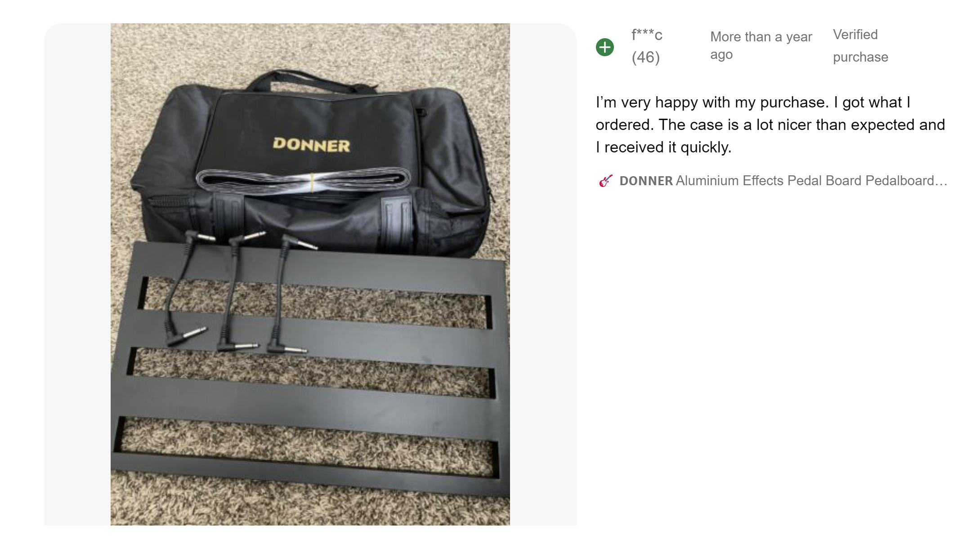Click the gray area left of the photo
The width and height of the screenshot is (980, 548).
tap(77, 274)
